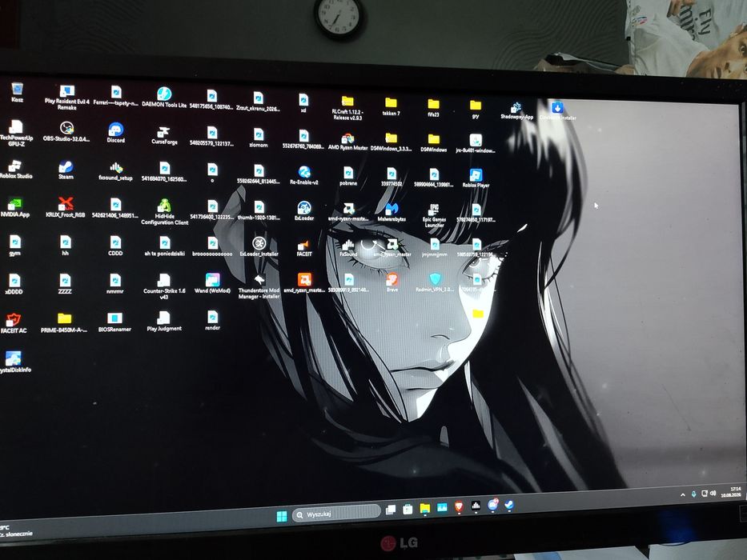Select the Steam desktop shortcut
This screenshot has width=747, height=560.
(66, 170)
